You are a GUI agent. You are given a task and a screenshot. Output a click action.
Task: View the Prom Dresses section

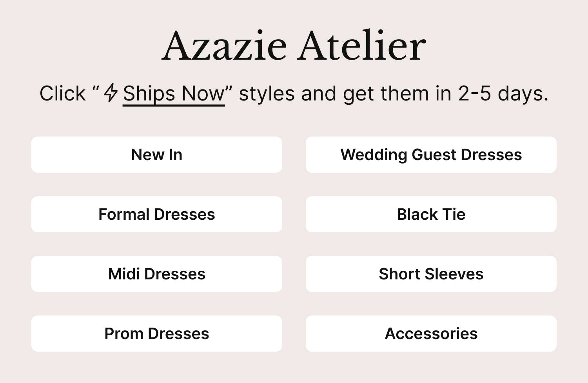157,334
